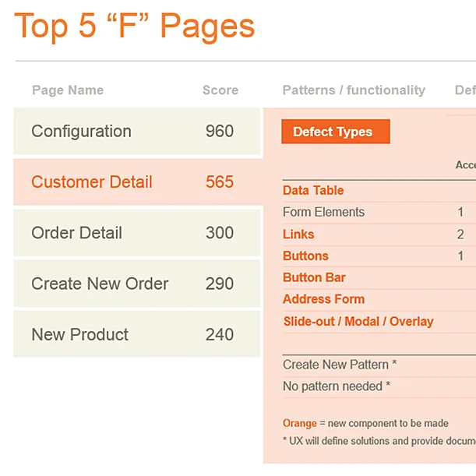
Task: Select the Configuration page row
Action: tap(137, 131)
